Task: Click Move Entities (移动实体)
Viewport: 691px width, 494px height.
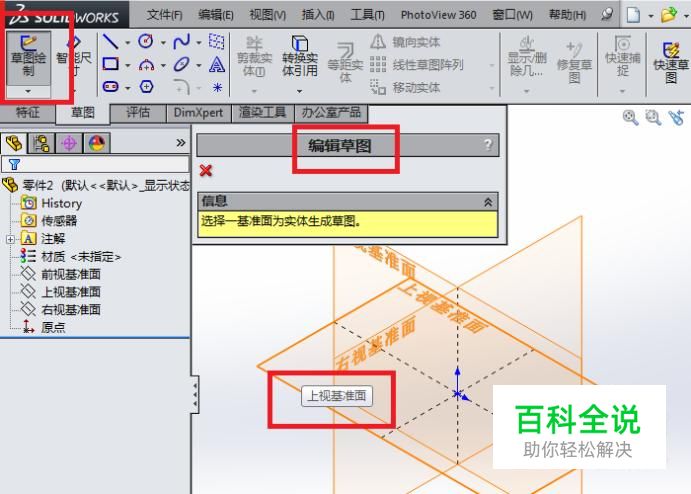Action: click(405, 88)
